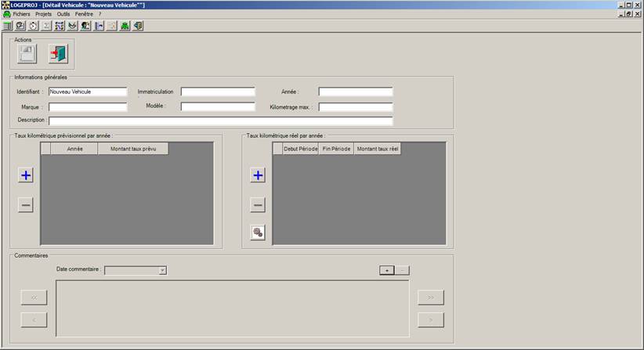
Task: Click the Identifiant text field
Action: [87, 92]
